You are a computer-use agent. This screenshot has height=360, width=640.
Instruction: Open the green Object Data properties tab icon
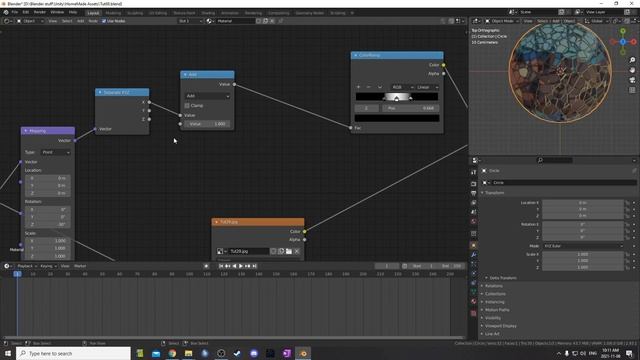(x=473, y=292)
